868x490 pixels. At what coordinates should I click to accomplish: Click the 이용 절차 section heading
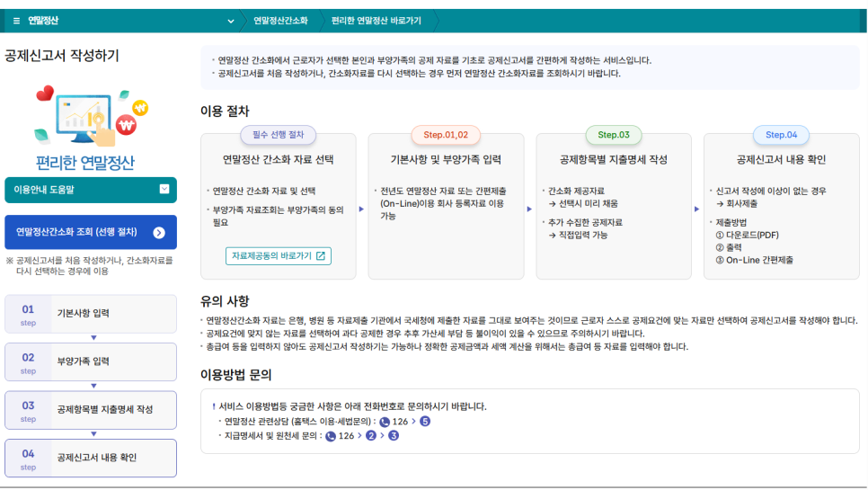point(225,111)
